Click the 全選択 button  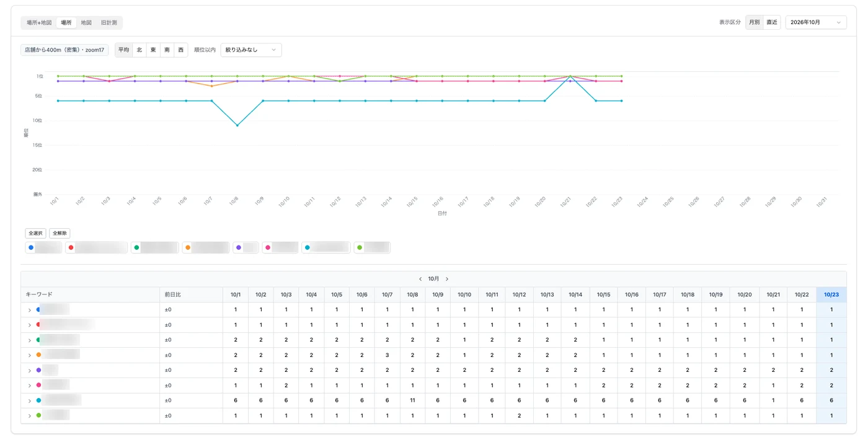pyautogui.click(x=35, y=233)
